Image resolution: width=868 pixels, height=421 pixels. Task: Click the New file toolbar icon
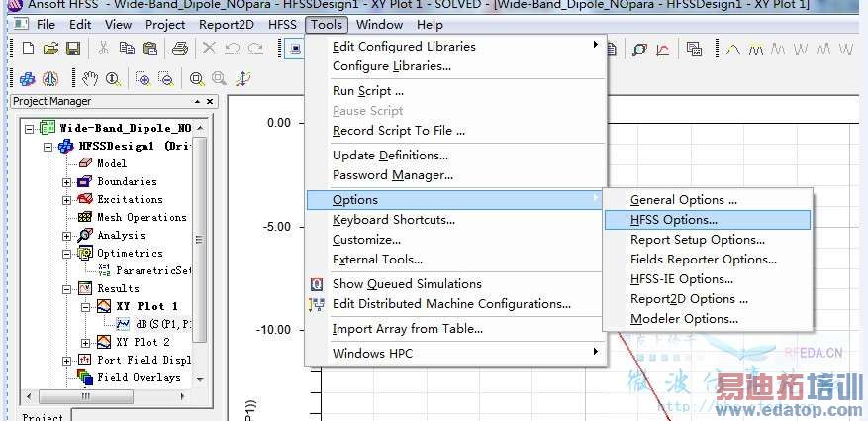[28, 49]
